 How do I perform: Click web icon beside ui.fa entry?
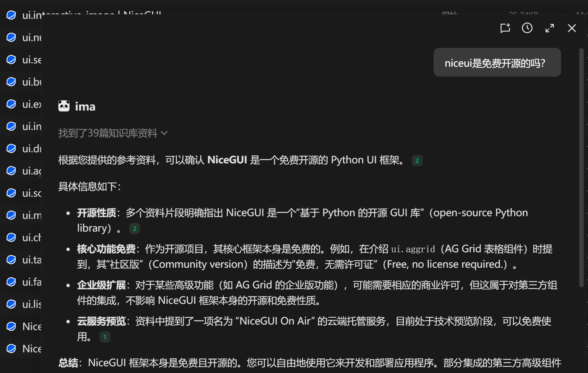coord(11,282)
